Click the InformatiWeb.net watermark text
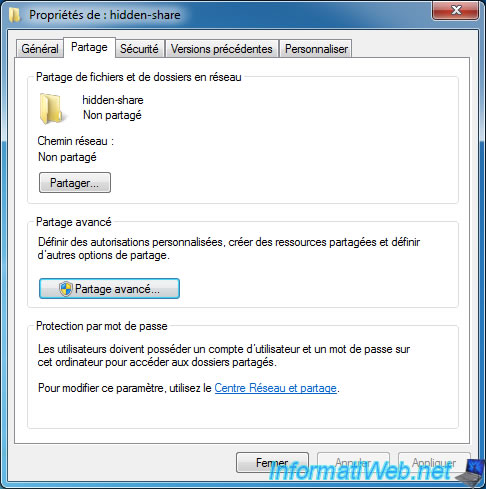Image resolution: width=486 pixels, height=489 pixels. pos(360,472)
